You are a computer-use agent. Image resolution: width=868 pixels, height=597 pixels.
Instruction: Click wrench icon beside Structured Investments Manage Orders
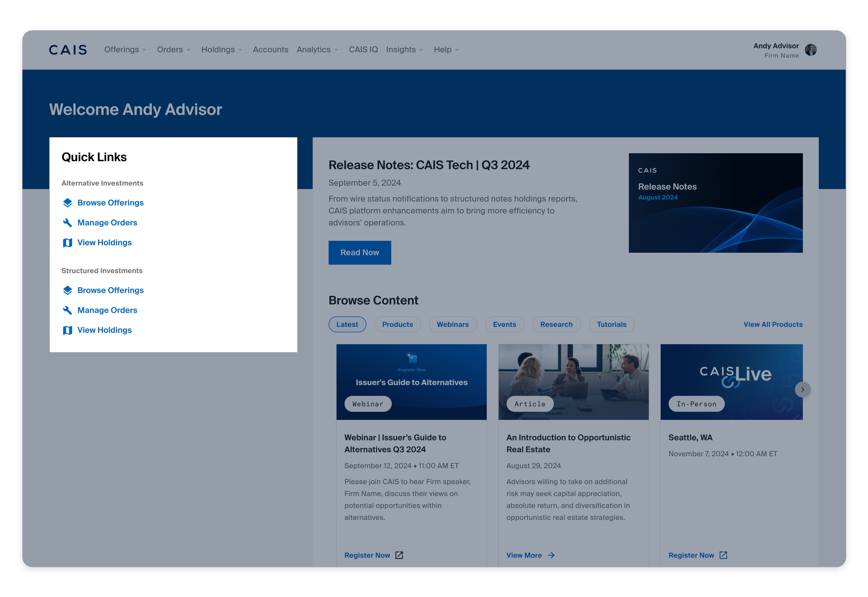click(67, 310)
